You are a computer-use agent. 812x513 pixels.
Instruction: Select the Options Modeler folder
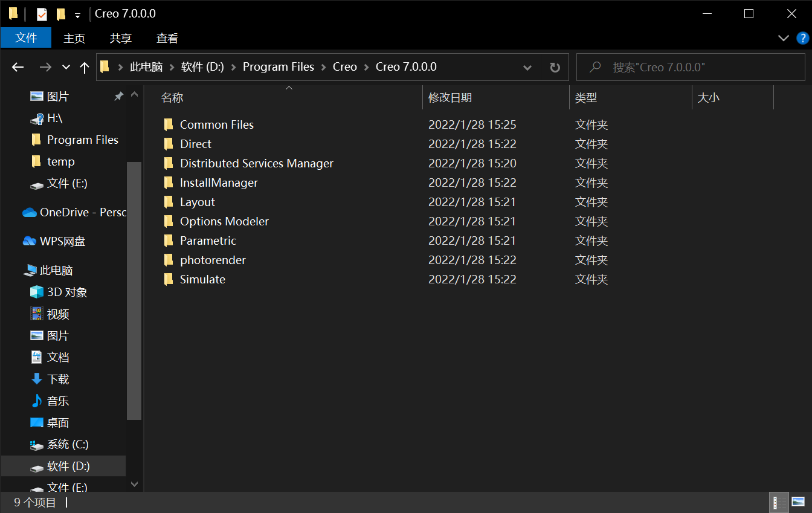pos(224,221)
